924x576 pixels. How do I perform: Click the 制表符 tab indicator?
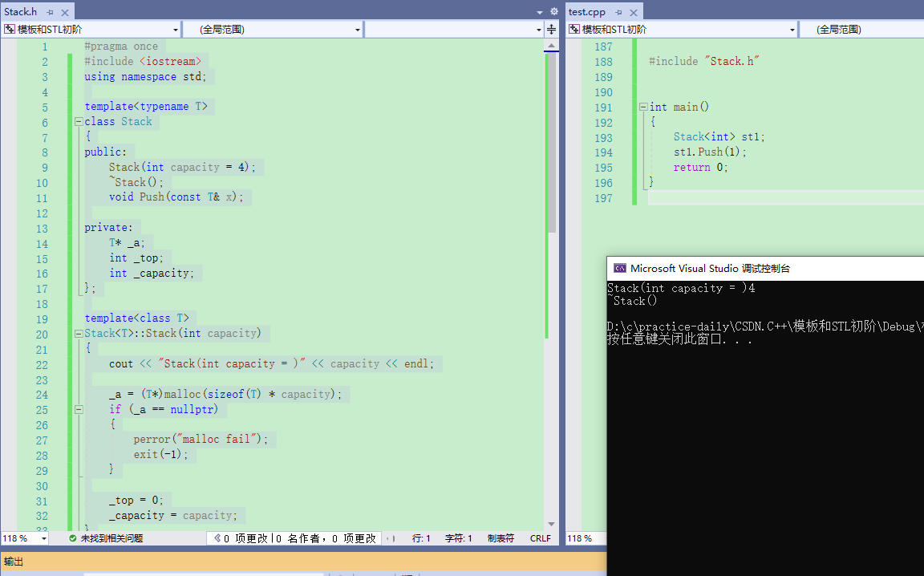(500, 538)
